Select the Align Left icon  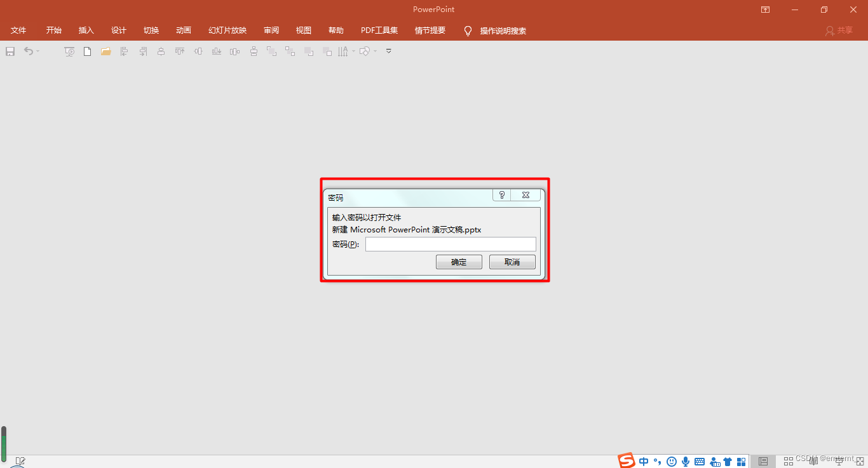tap(124, 51)
